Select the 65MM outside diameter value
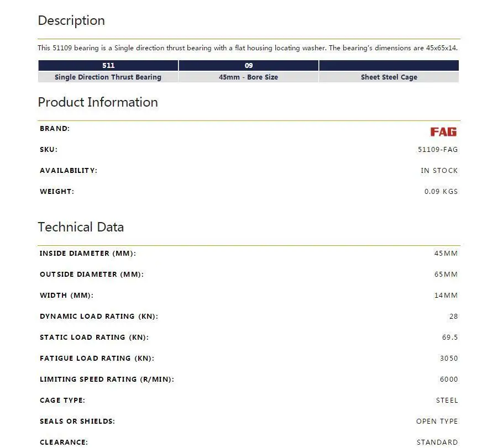Viewport: 503px width, 448px height. click(446, 275)
